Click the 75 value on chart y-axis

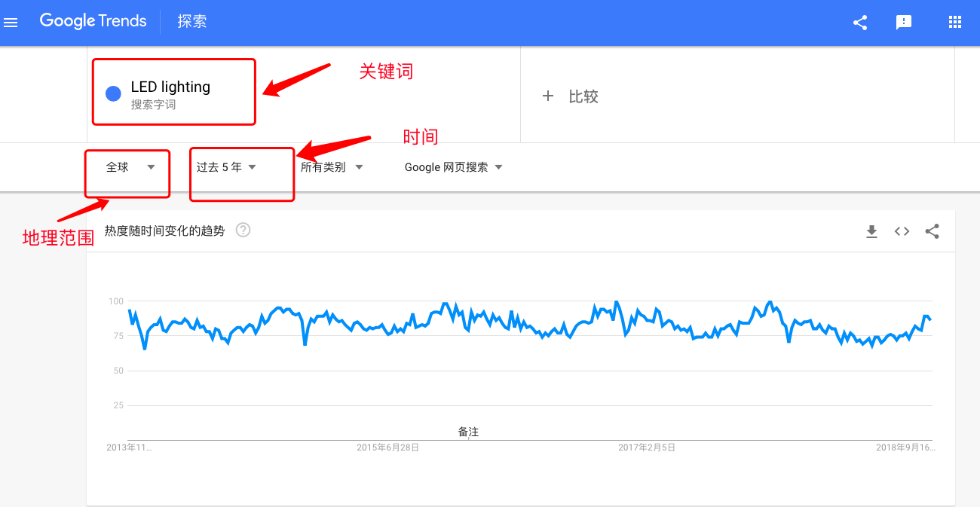(118, 336)
